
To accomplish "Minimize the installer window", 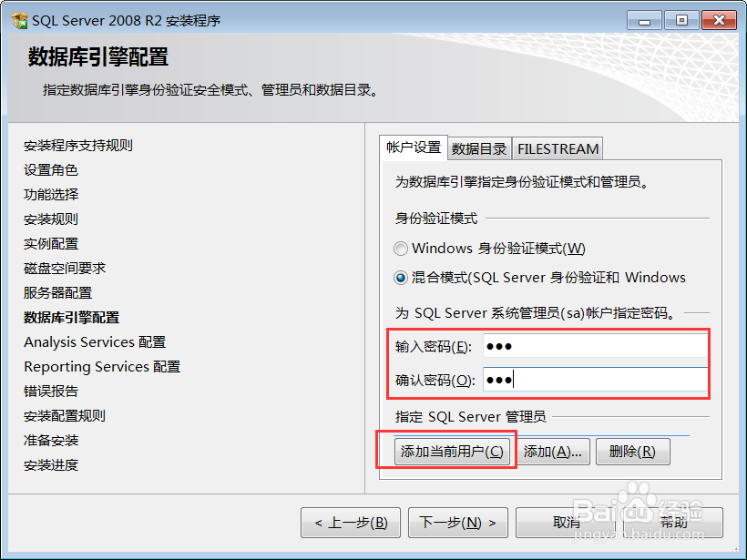I will (644, 20).
